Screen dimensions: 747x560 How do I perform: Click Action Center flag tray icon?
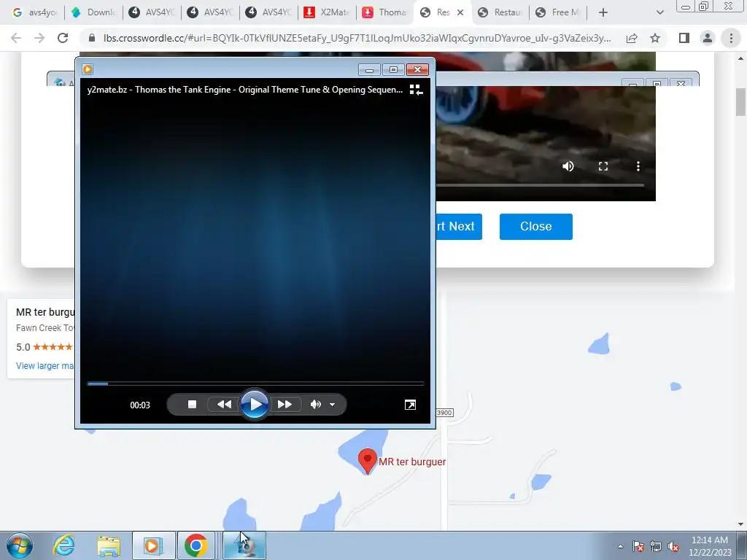click(x=638, y=547)
